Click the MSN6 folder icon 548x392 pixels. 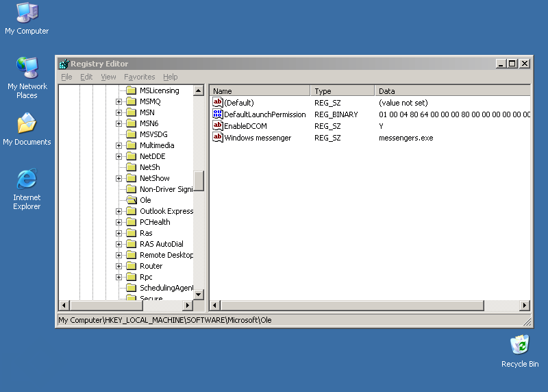pyautogui.click(x=131, y=123)
